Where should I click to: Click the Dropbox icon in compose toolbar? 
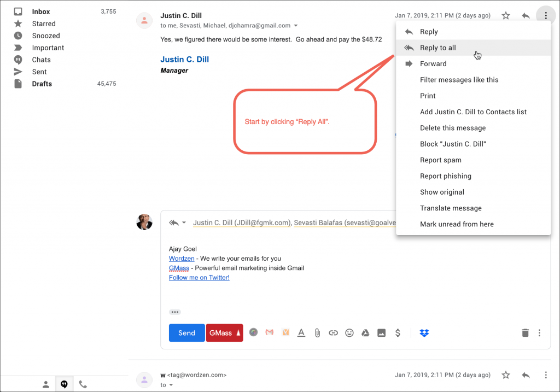(x=424, y=332)
